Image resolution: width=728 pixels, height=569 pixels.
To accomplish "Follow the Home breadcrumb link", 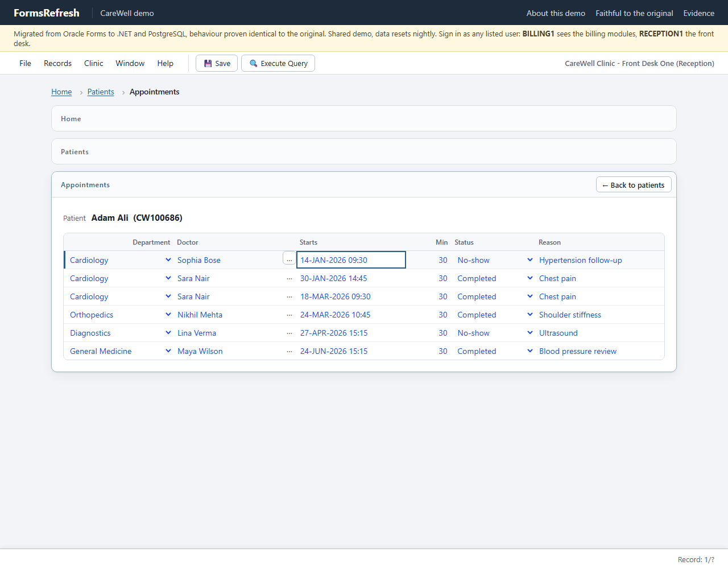I will 61,92.
